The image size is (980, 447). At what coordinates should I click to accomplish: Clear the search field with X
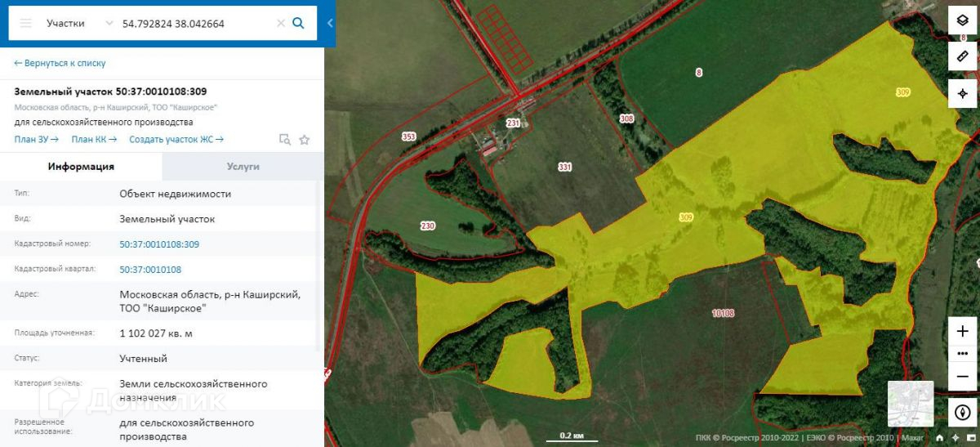pos(281,24)
